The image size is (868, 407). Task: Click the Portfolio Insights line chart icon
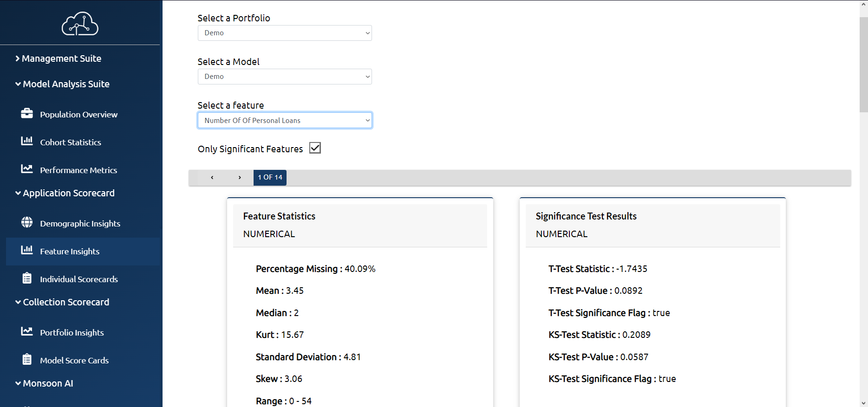[27, 331]
